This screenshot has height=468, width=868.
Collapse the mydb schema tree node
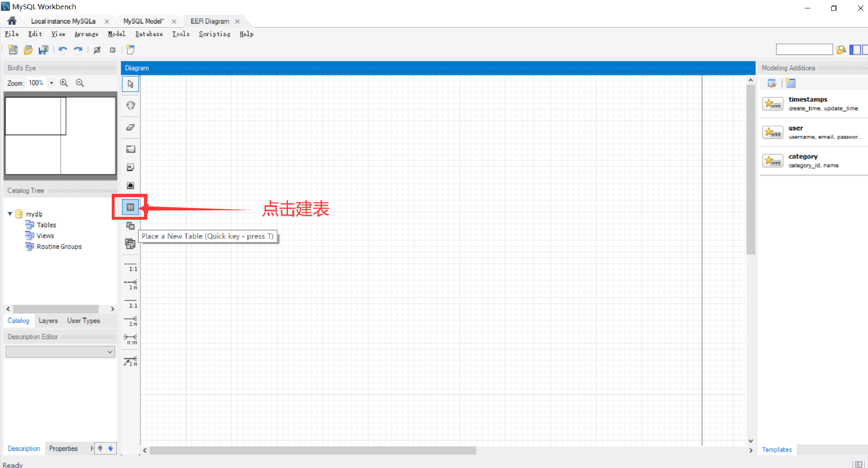(x=10, y=214)
